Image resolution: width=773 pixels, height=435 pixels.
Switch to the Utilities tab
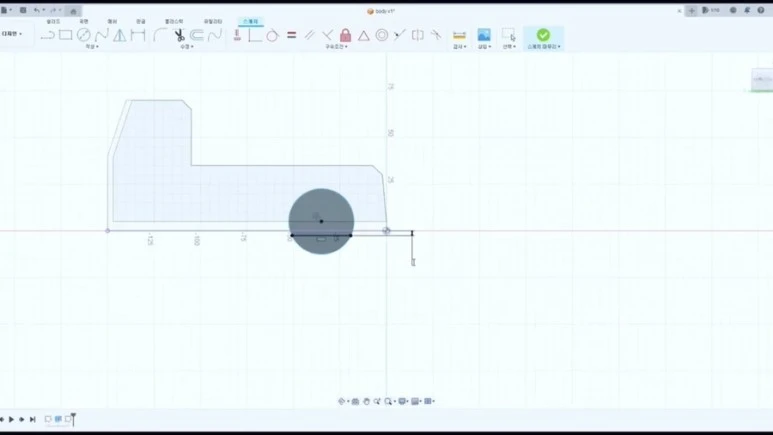pyautogui.click(x=213, y=22)
